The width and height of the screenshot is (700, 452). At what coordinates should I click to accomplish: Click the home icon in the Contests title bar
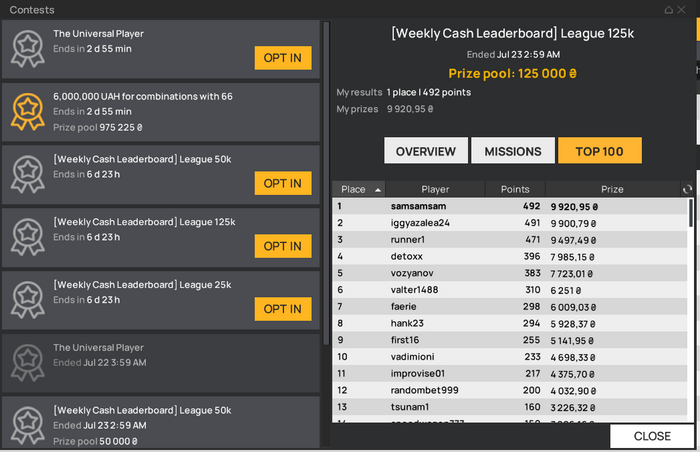coord(668,9)
